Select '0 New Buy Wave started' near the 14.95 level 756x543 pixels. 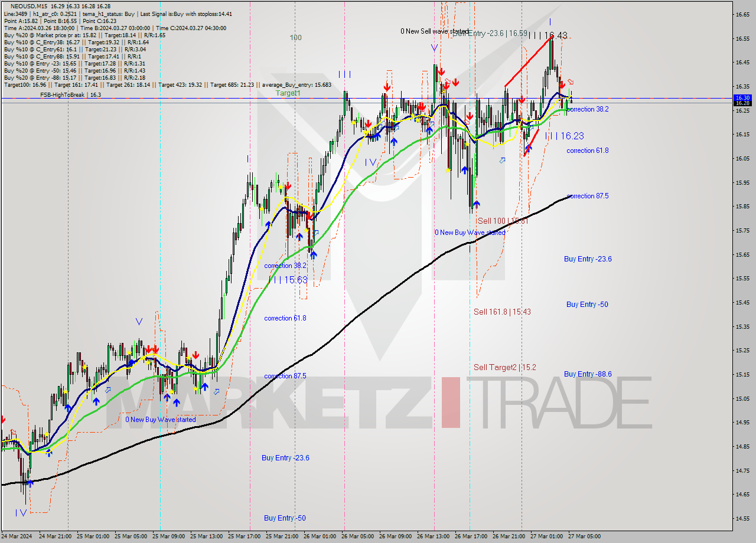click(160, 420)
